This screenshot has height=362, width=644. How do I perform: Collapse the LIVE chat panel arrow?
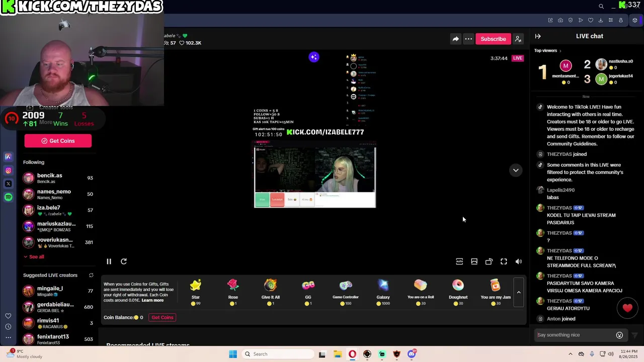(538, 36)
